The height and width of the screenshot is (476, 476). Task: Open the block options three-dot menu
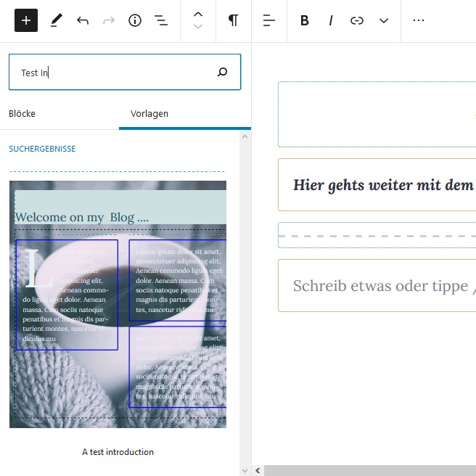(x=419, y=20)
